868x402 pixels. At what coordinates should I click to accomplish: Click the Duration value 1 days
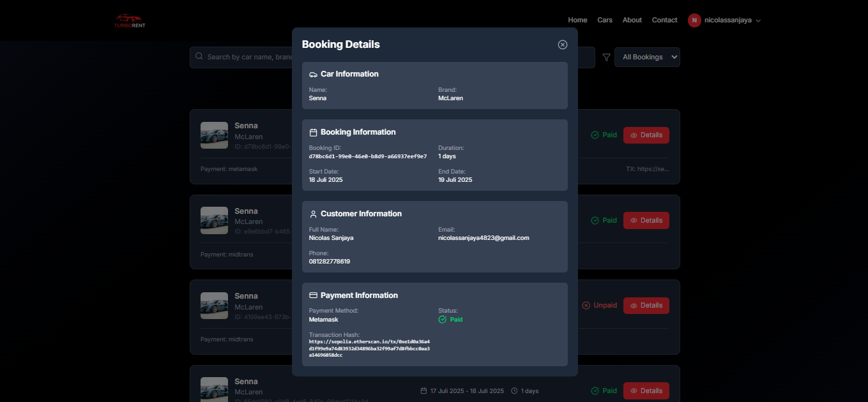447,156
